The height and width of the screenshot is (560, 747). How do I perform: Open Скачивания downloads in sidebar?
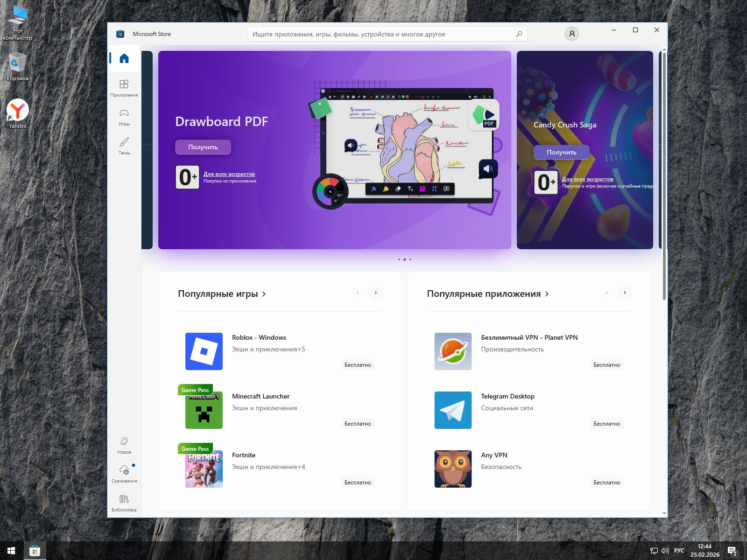(x=124, y=473)
